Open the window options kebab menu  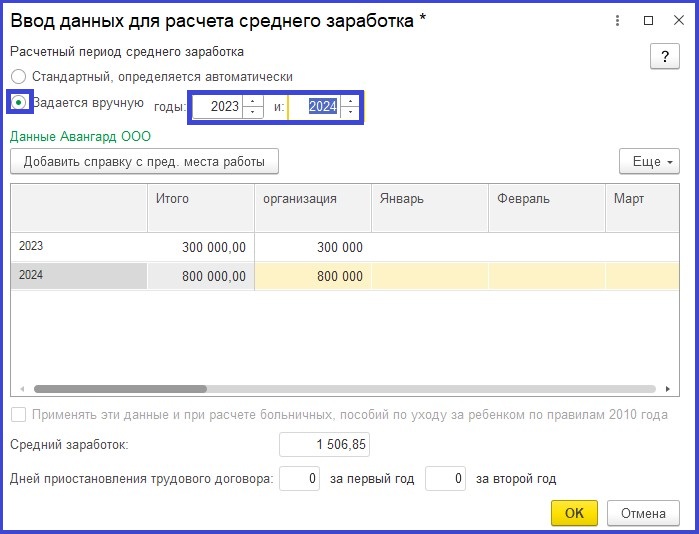(619, 21)
